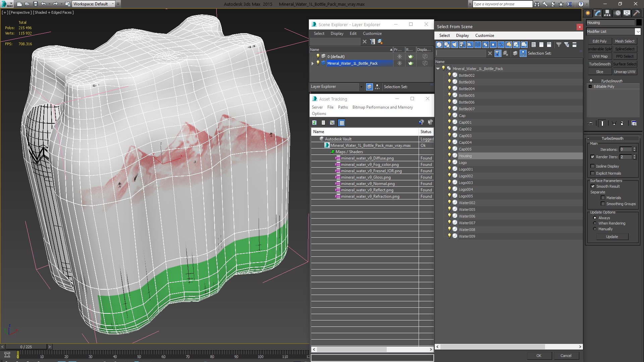The image size is (644, 362).
Task: Click Invert Selection icon in Select From Scene
Action: (x=549, y=45)
